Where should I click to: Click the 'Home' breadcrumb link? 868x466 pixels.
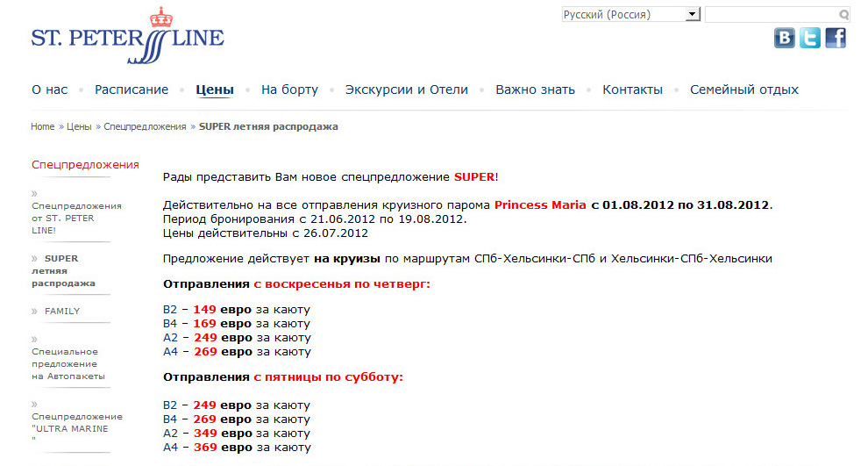[43, 126]
